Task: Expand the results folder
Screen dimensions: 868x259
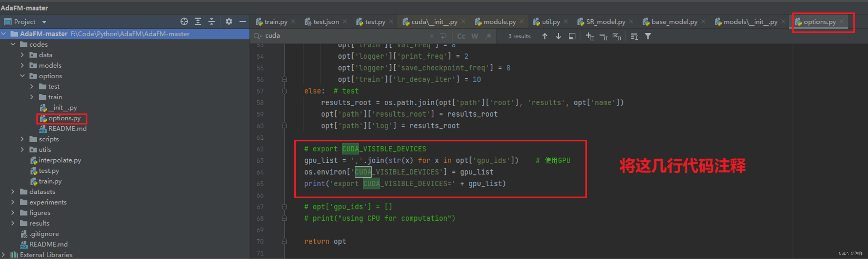Action: pyautogui.click(x=13, y=224)
